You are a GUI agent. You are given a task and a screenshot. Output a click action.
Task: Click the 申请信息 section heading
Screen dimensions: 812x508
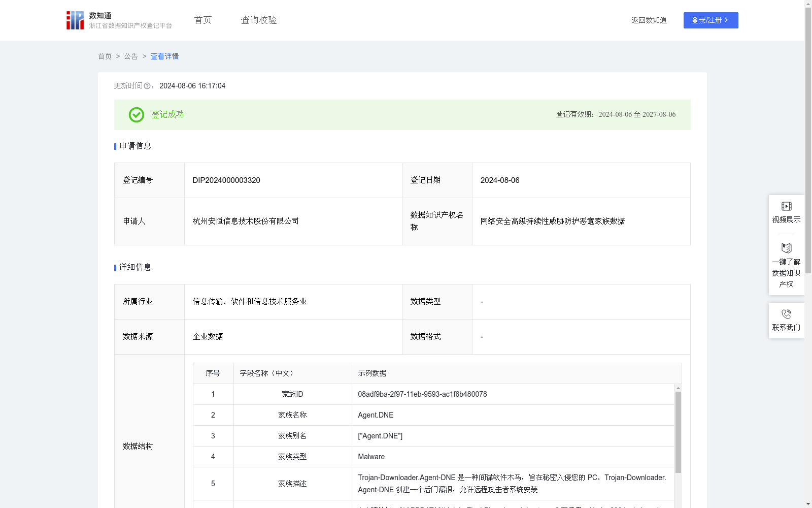point(135,146)
